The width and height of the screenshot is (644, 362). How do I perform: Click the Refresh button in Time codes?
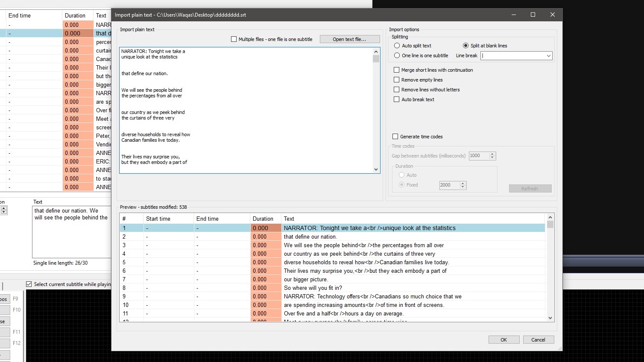click(530, 188)
